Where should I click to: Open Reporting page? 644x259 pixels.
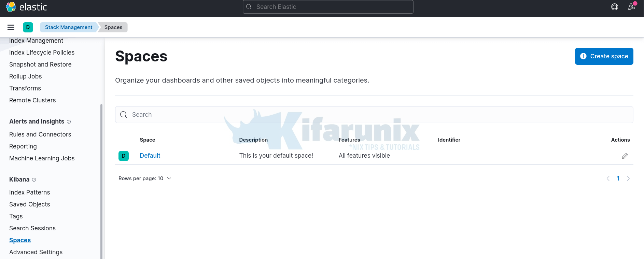[23, 146]
